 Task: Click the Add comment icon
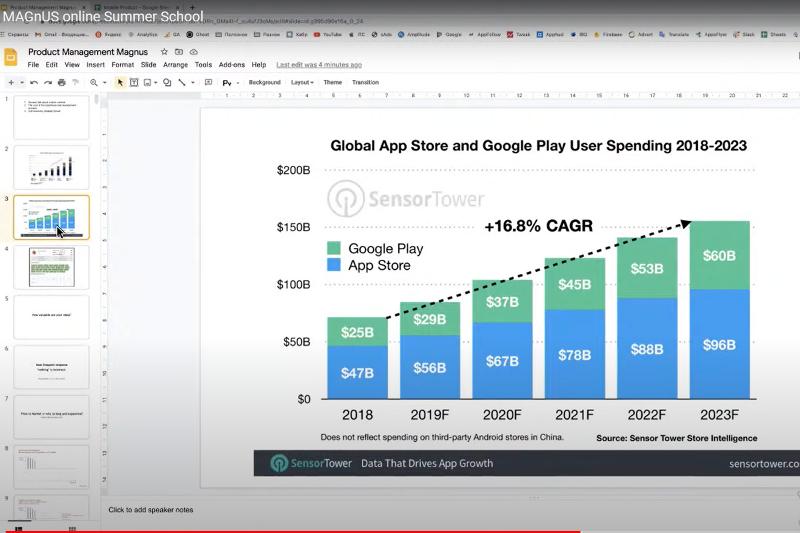tap(207, 82)
